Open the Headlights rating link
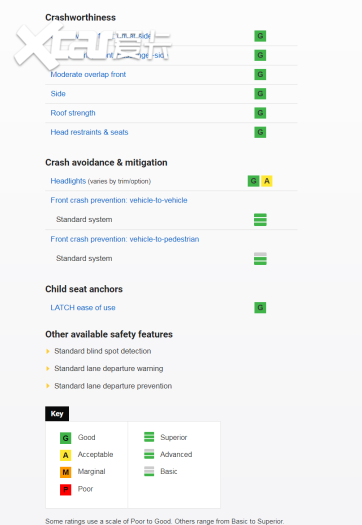This screenshot has height=525, width=362. 68,181
